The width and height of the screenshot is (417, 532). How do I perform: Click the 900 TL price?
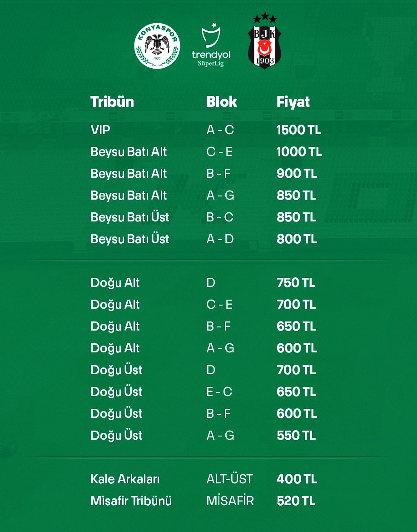point(297,174)
